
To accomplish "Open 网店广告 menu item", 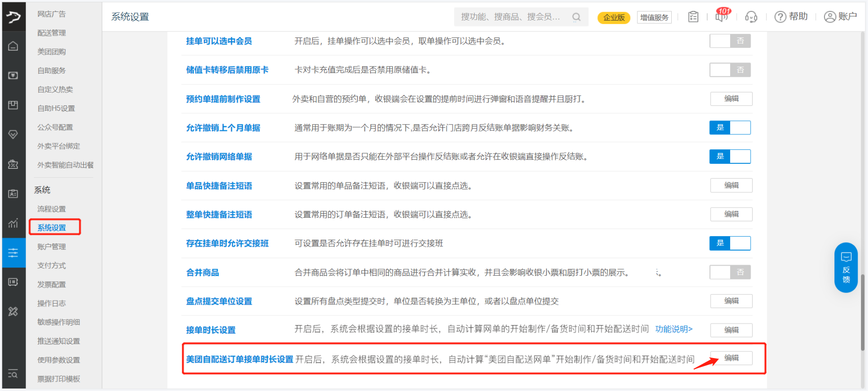I will click(51, 14).
